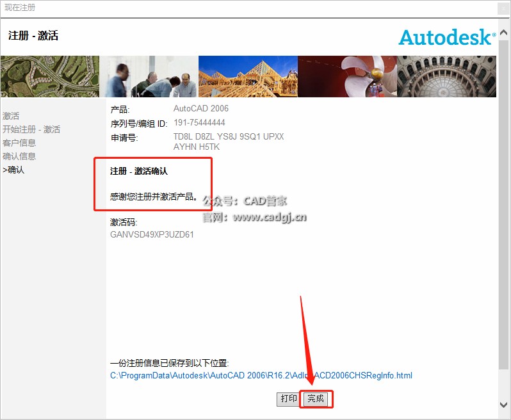The height and width of the screenshot is (420, 511).
Task: Select the 客户信息 sidebar step
Action: coord(19,143)
